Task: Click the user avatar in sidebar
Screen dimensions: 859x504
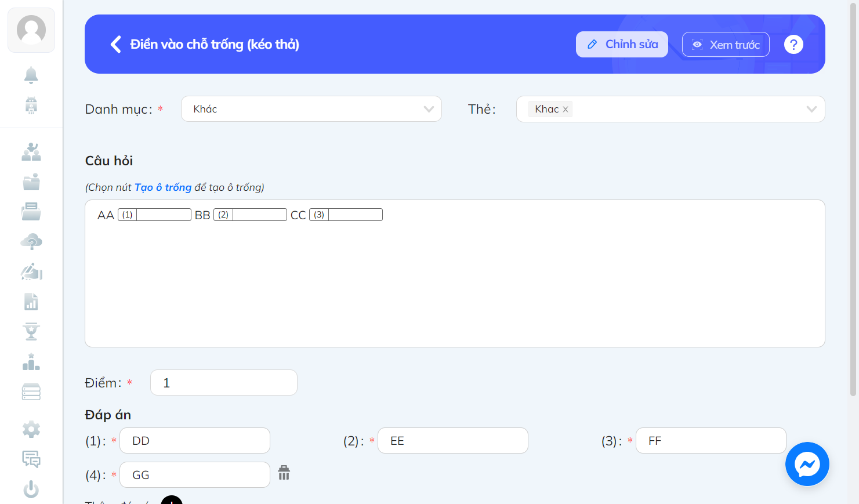Action: [31, 30]
